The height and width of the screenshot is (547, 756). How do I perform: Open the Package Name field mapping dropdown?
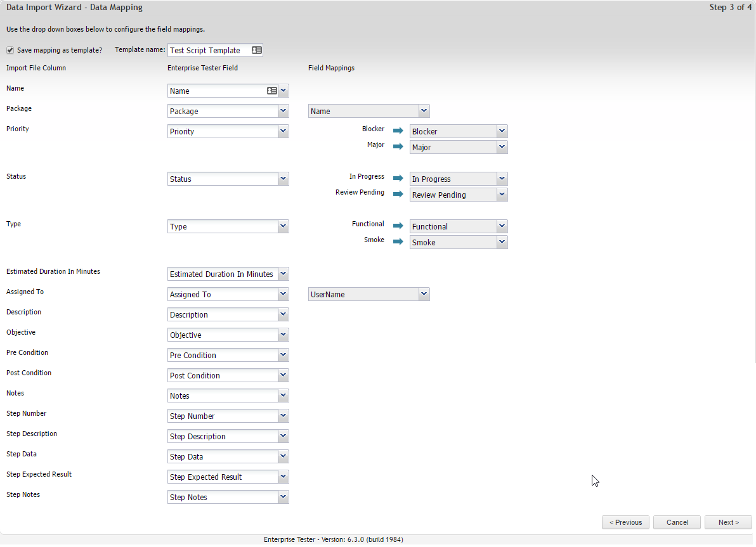(x=424, y=111)
